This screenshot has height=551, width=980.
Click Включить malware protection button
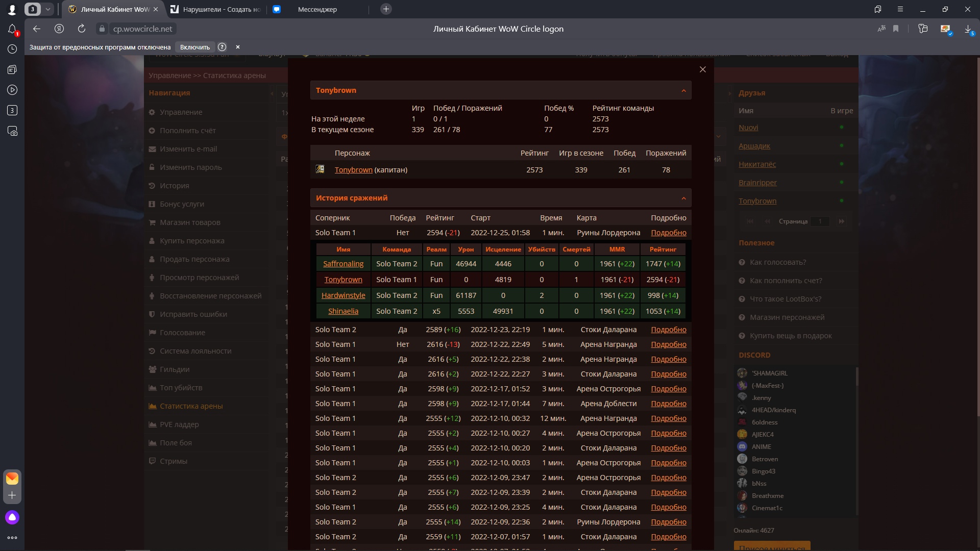194,47
